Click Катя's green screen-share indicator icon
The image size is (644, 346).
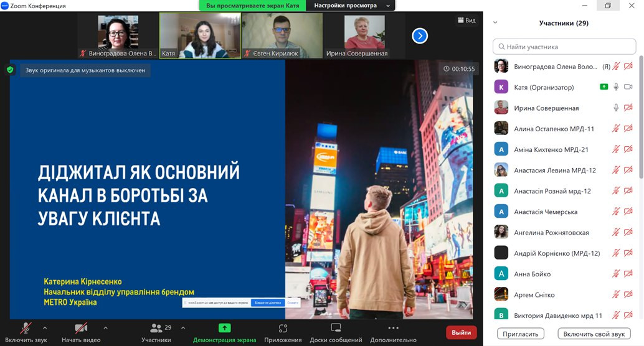(x=604, y=86)
